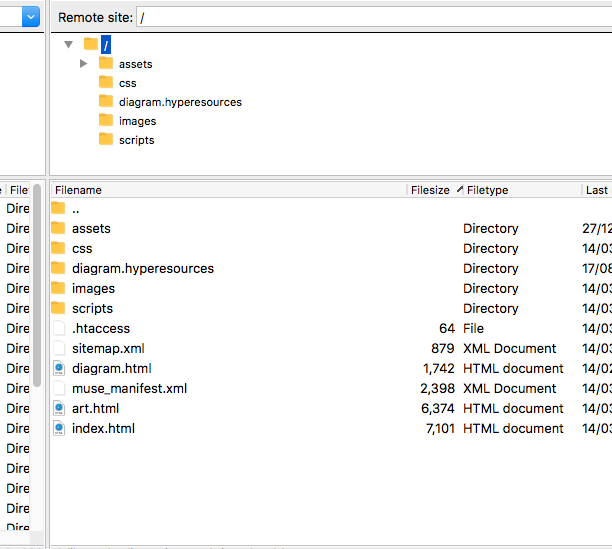
Task: Click the local pane File column header
Action: pyautogui.click(x=19, y=190)
